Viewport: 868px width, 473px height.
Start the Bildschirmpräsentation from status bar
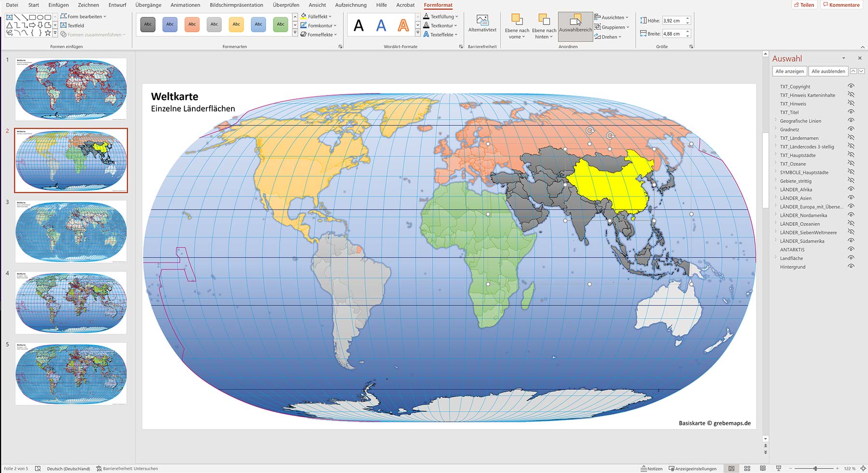point(778,468)
